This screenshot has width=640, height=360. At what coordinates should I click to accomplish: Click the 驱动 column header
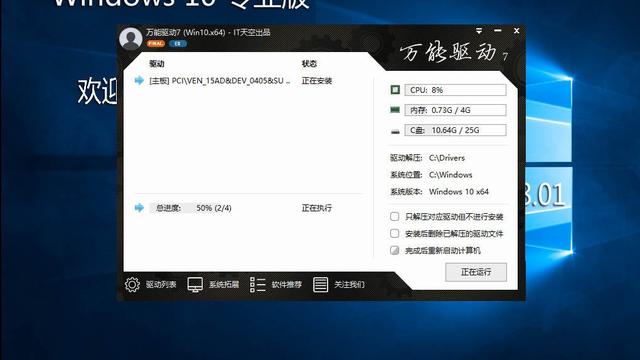pos(157,64)
